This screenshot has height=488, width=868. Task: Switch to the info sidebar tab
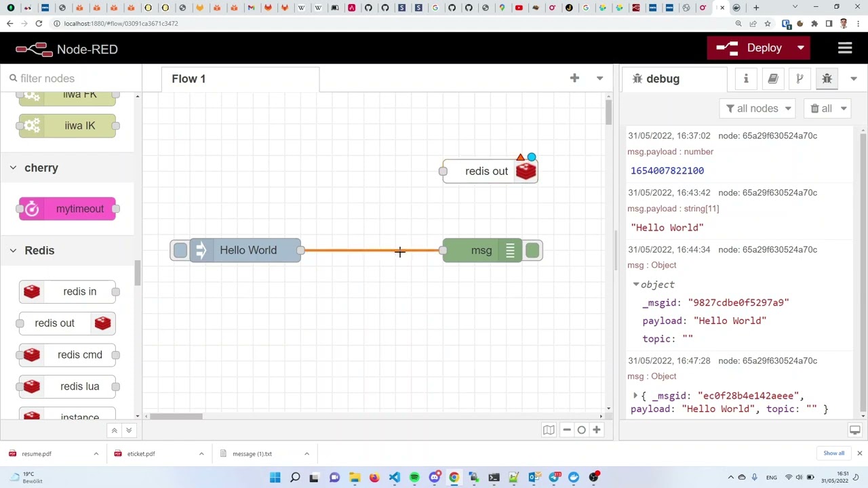click(x=746, y=79)
